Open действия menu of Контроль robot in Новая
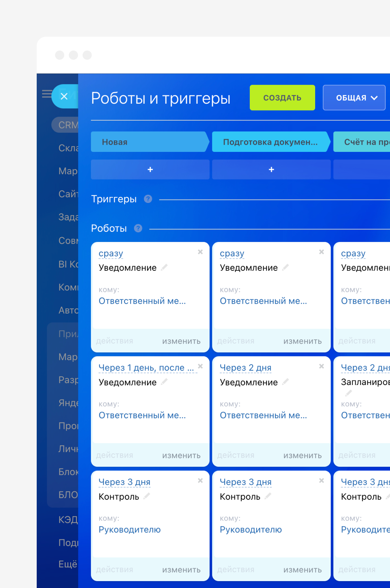Screen dimensions: 390x588 pyautogui.click(x=114, y=569)
